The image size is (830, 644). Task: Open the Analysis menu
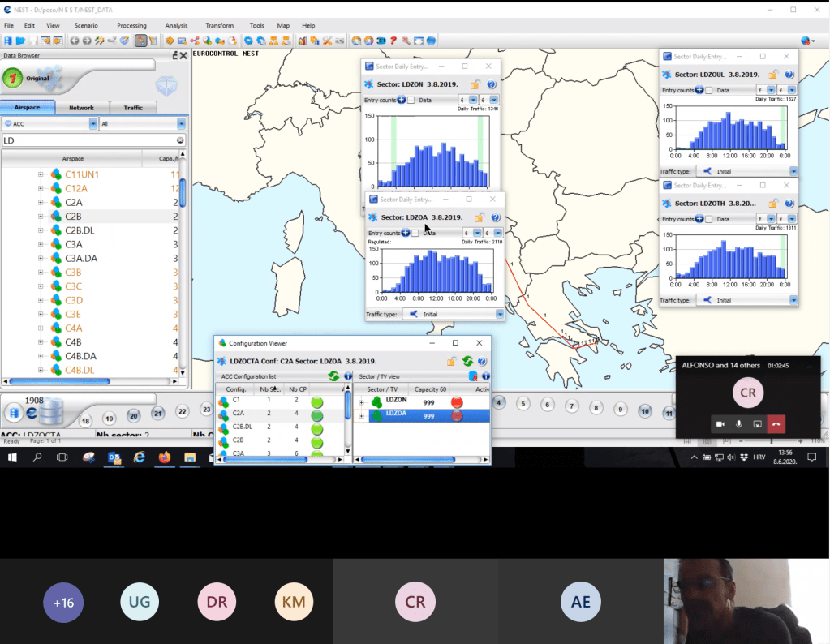[x=176, y=26]
